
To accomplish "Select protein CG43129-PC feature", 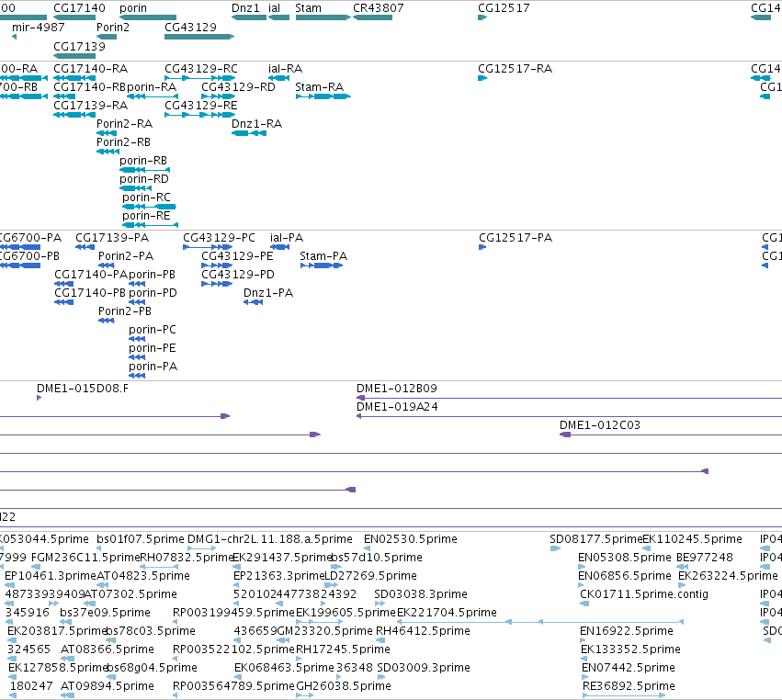I will pos(208,247).
